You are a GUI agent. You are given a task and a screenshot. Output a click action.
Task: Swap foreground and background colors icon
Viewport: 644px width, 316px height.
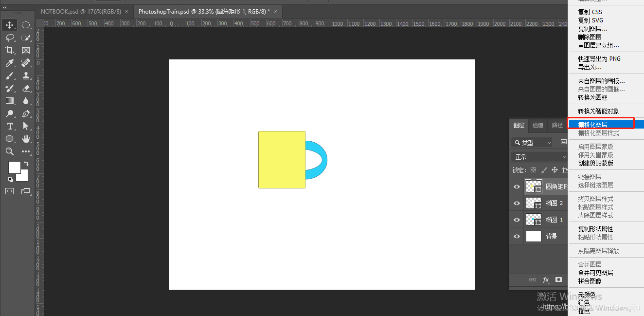click(26, 164)
